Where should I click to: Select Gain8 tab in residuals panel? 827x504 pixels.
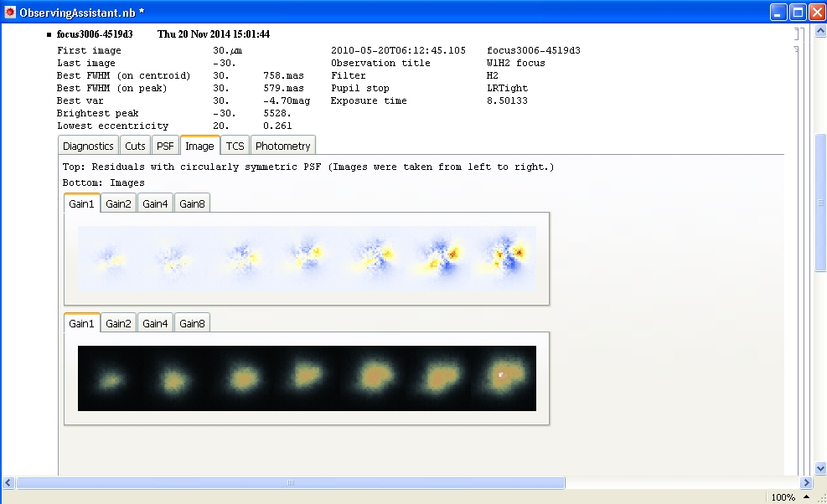pyautogui.click(x=192, y=203)
